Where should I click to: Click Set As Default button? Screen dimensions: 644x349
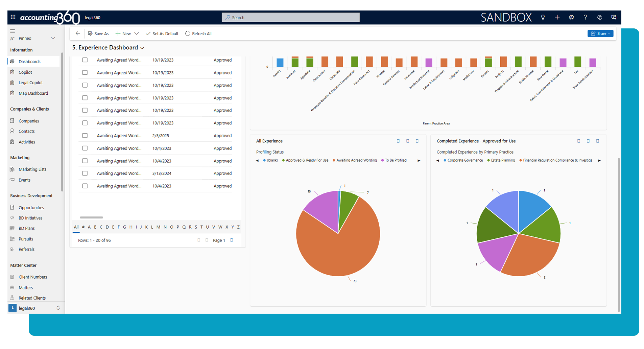pos(162,33)
